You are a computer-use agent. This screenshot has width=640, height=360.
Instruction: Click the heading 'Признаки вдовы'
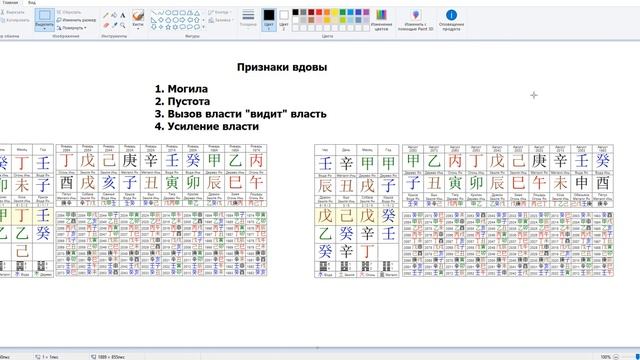click(282, 67)
